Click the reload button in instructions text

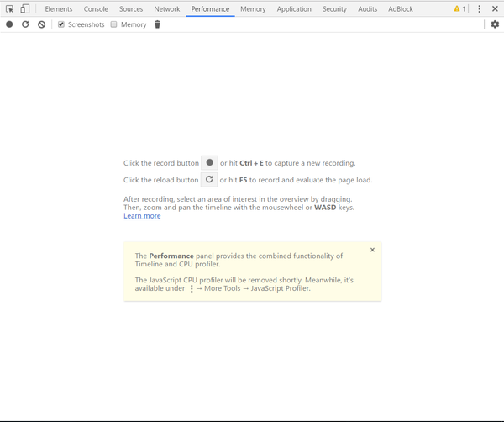[209, 180]
